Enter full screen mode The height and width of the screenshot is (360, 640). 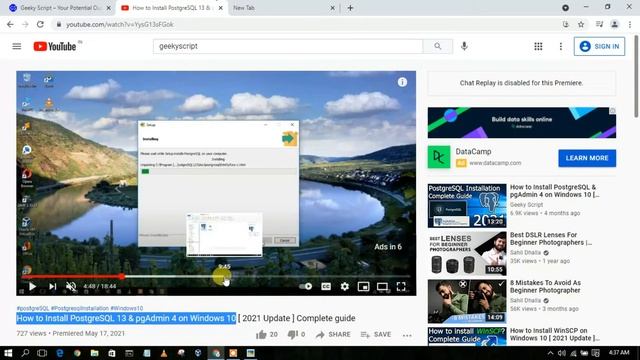pos(401,287)
